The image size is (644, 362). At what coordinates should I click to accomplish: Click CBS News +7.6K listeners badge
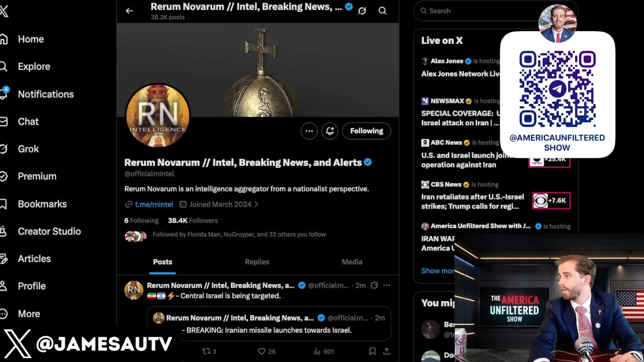click(551, 201)
